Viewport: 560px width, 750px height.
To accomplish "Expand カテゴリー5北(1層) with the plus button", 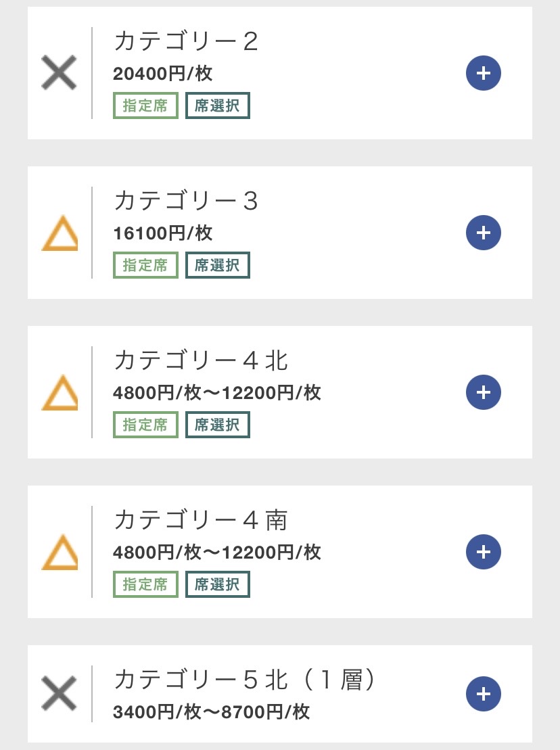I will pyautogui.click(x=483, y=694).
